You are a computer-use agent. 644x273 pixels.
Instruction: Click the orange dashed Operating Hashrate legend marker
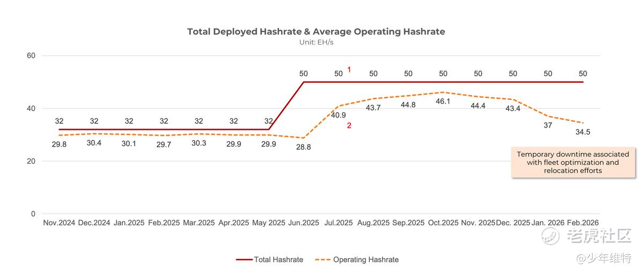pos(324,260)
